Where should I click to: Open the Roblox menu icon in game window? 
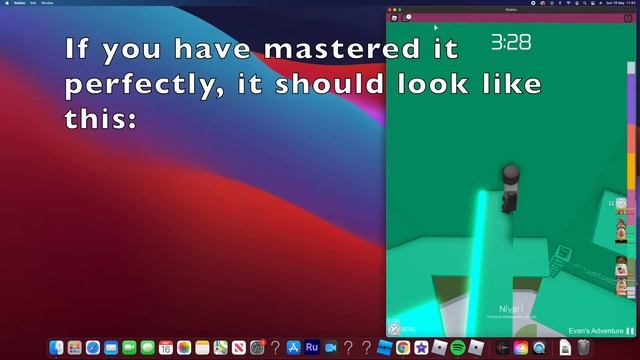pyautogui.click(x=394, y=18)
